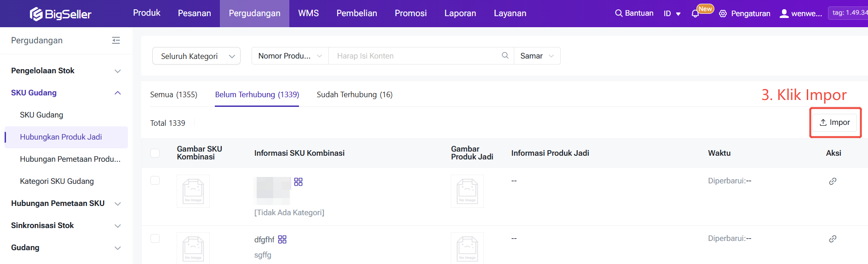Click link icon for dfgfhf row
This screenshot has height=264, width=868.
833,239
